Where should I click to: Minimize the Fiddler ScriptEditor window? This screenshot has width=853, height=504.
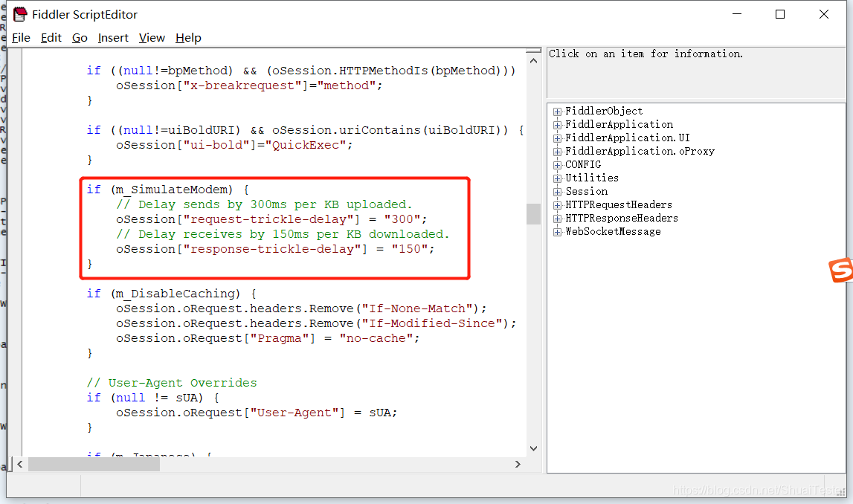[736, 14]
